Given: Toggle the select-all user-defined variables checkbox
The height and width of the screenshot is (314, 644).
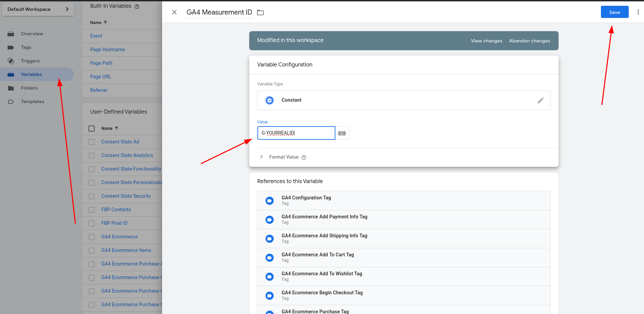Looking at the screenshot, I should (x=92, y=129).
